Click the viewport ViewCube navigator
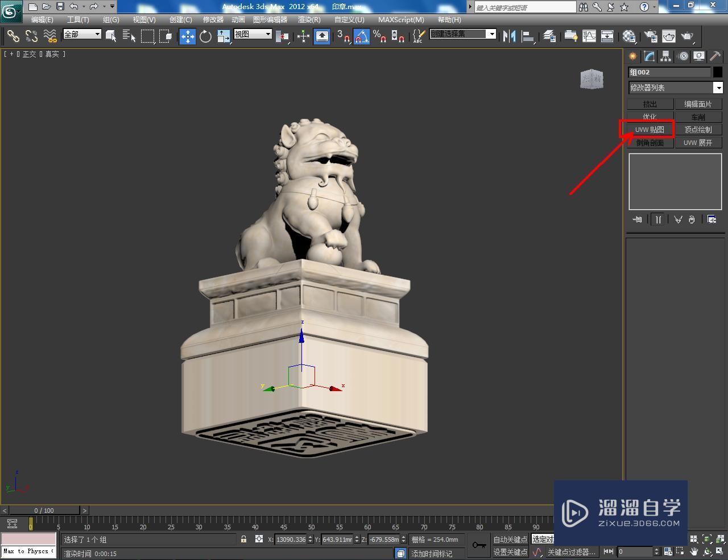Viewport: 728px width, 560px height. tap(592, 79)
